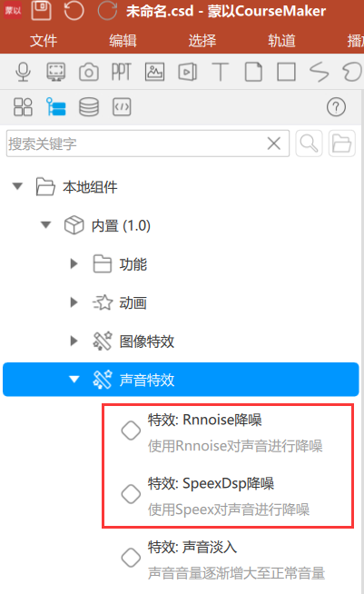The height and width of the screenshot is (594, 364).
Task: Save the project with floppy icon
Action: tap(41, 10)
